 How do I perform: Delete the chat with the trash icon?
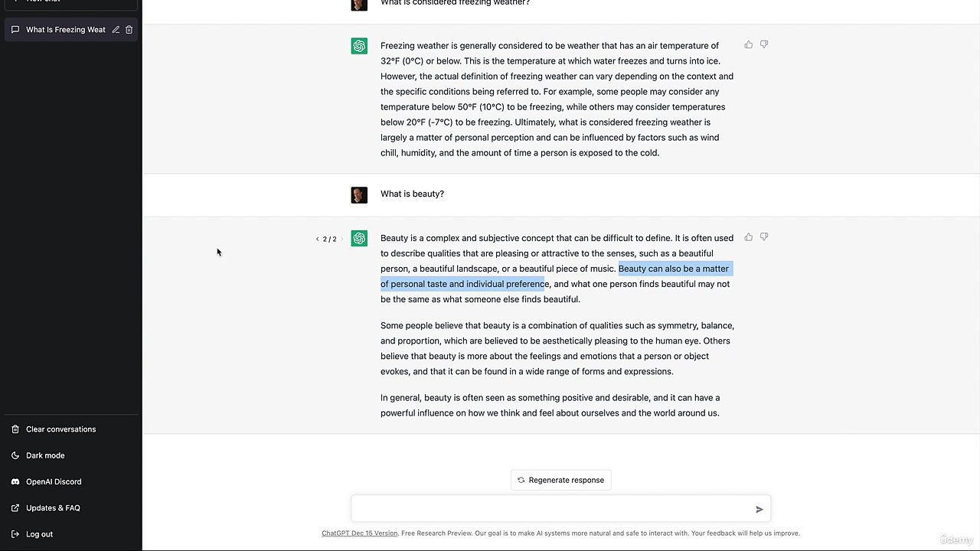[x=129, y=30]
